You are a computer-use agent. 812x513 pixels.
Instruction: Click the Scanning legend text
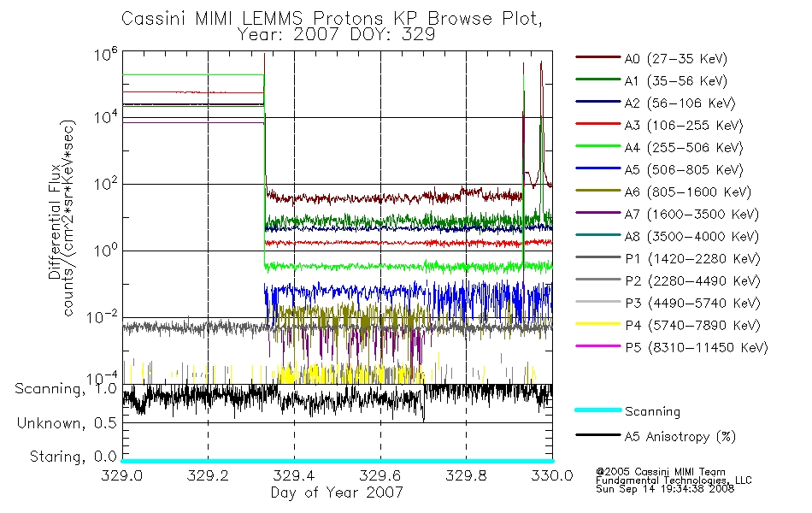[652, 412]
